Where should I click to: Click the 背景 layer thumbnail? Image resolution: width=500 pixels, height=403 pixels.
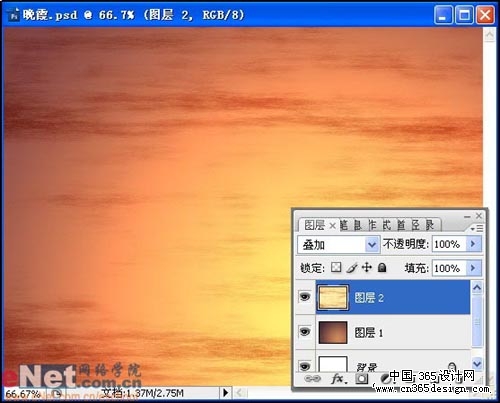point(333,364)
